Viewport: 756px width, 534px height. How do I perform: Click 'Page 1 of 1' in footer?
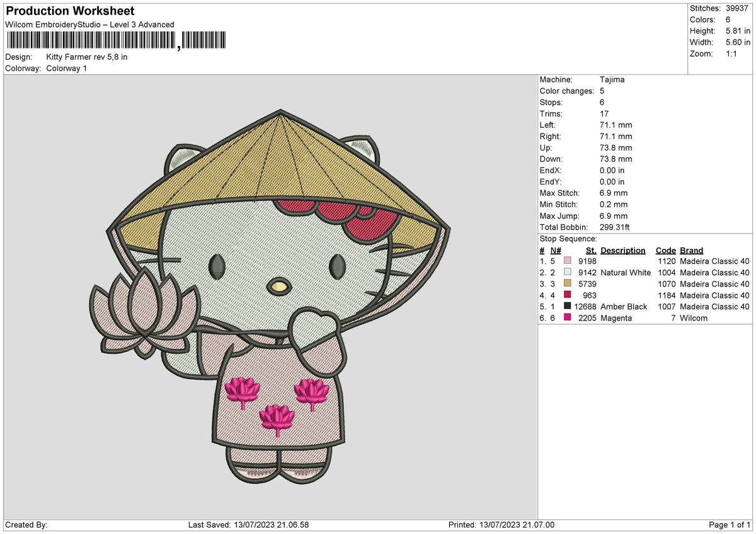click(730, 525)
